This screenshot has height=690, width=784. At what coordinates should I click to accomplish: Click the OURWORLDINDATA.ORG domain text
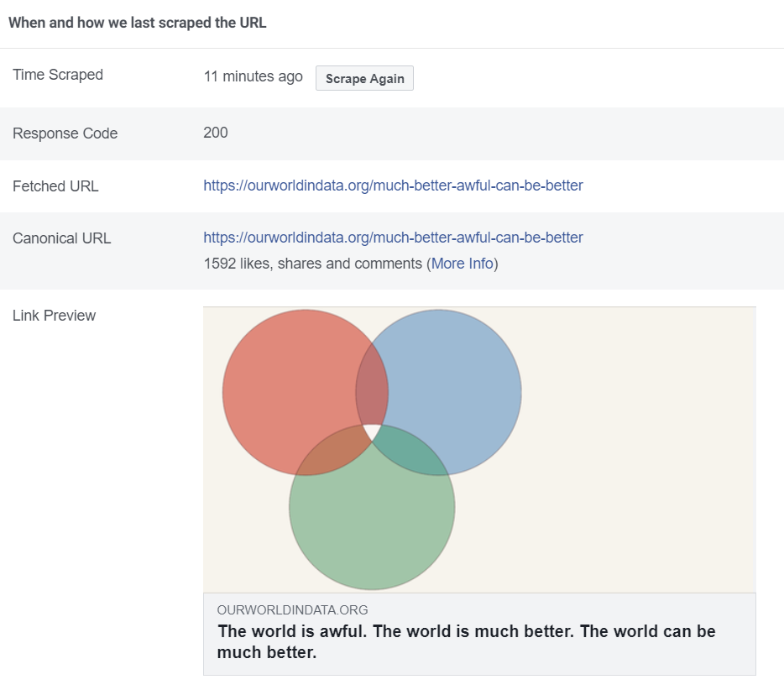click(x=292, y=610)
